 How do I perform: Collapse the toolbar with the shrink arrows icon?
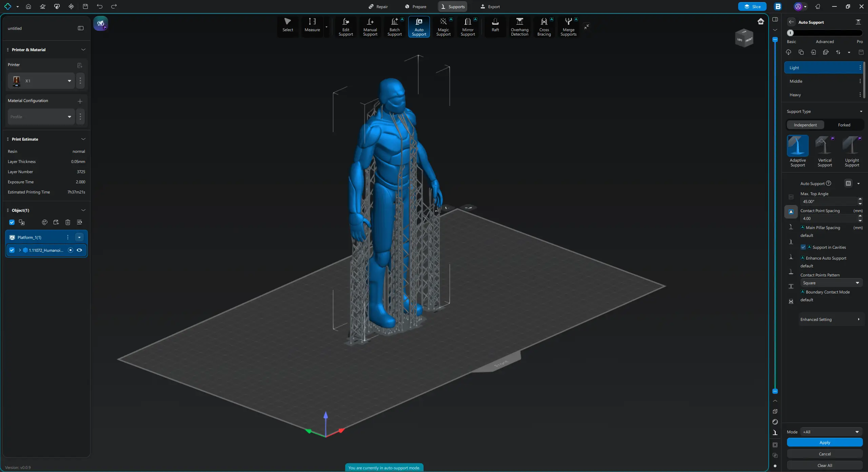click(x=587, y=26)
